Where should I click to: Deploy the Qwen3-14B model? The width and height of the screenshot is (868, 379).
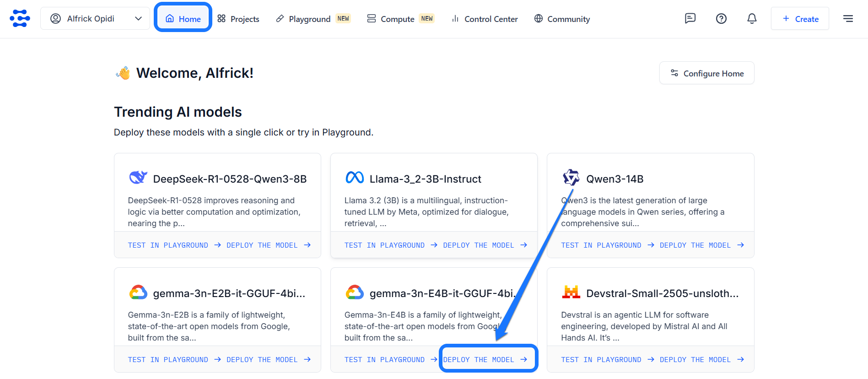[x=702, y=245]
